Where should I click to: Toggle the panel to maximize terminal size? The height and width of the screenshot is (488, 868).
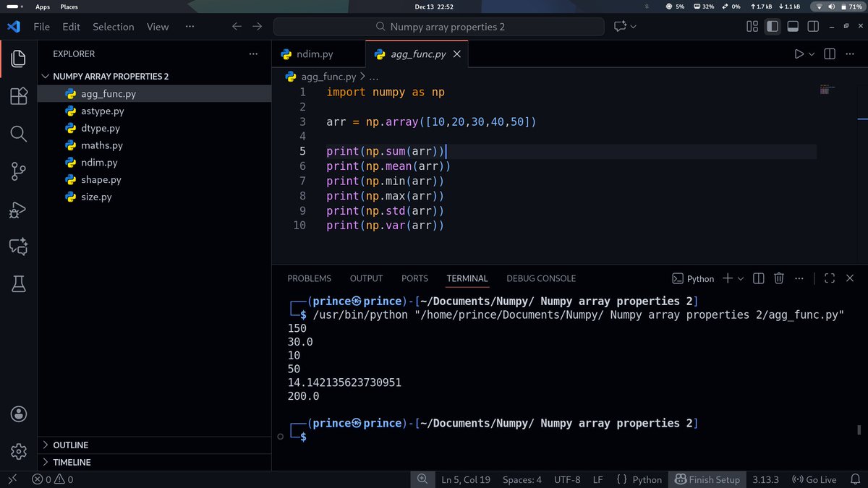(828, 278)
